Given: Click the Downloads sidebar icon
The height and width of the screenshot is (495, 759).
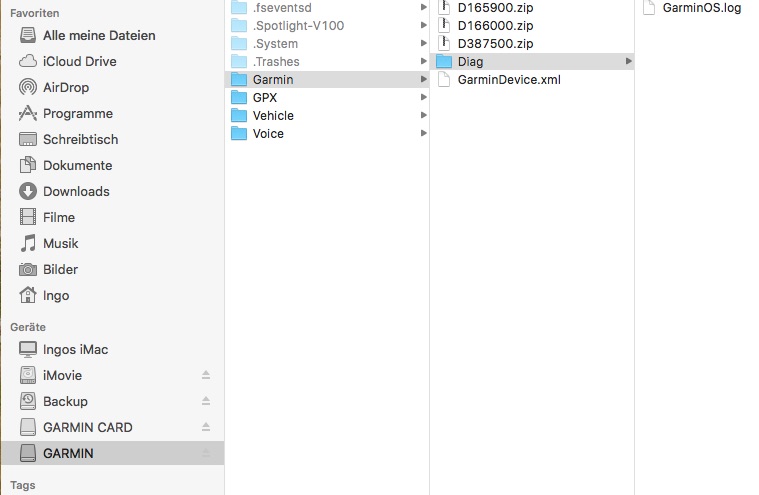Looking at the screenshot, I should [28, 191].
